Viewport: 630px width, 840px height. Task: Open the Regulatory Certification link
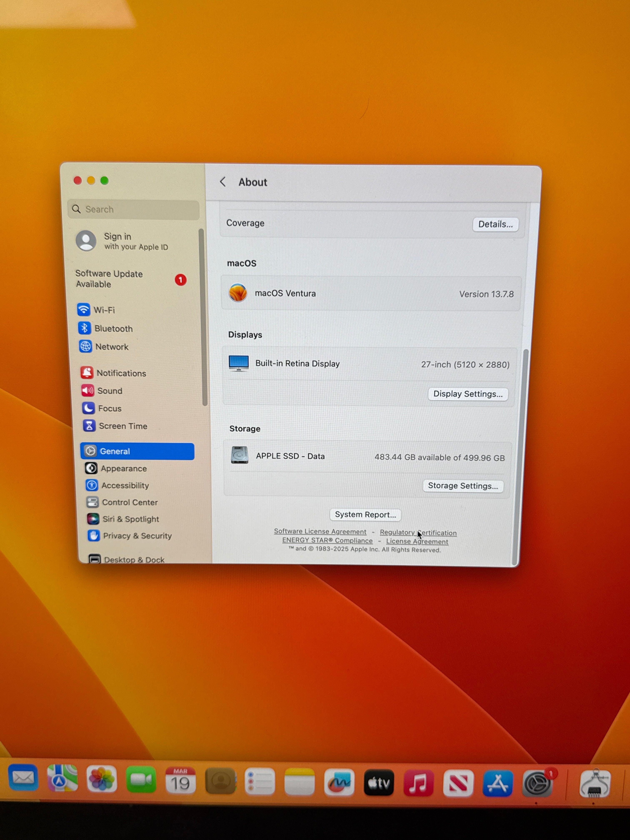click(x=418, y=532)
